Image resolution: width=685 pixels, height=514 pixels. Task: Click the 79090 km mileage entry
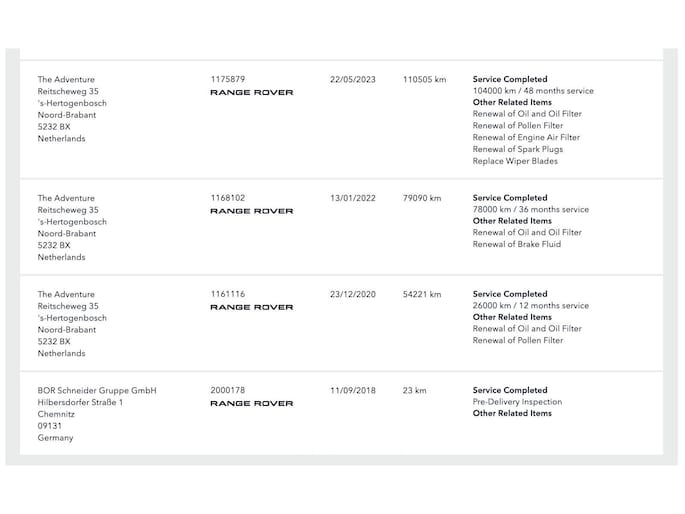(x=422, y=198)
